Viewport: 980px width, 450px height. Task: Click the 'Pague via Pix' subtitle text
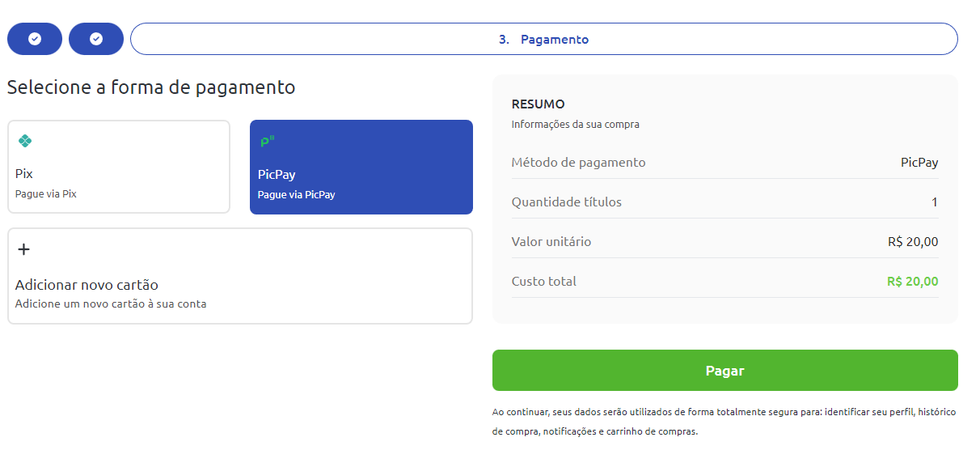pos(46,194)
